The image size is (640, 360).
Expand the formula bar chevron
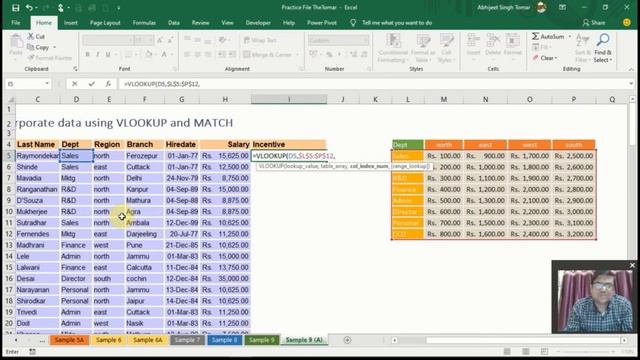pyautogui.click(x=631, y=84)
